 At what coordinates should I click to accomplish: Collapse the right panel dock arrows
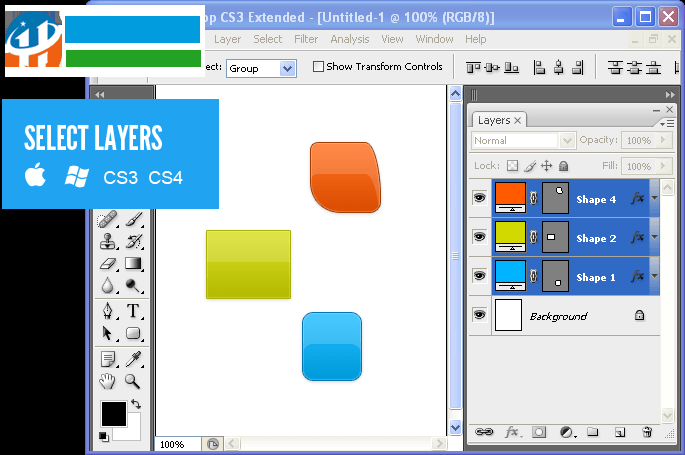[x=670, y=94]
